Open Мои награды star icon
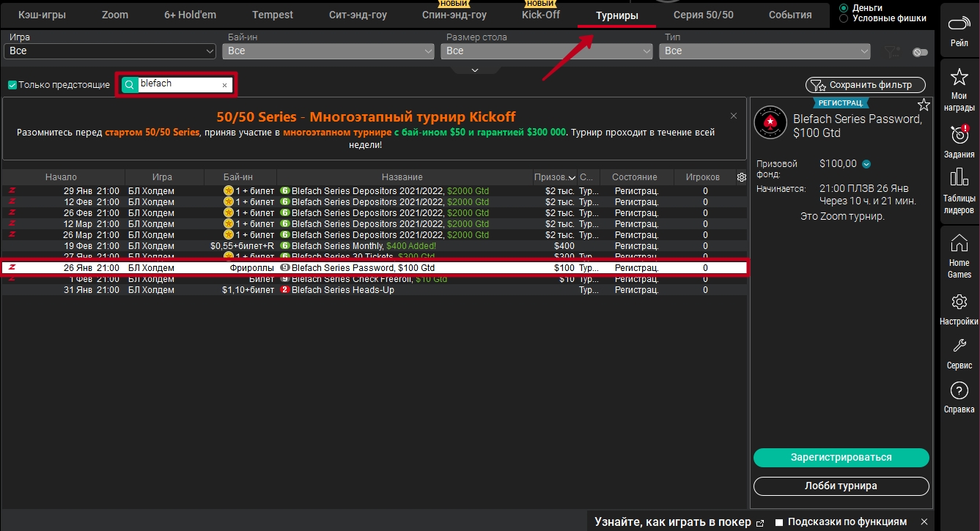Viewport: 980px width, 531px height. tap(959, 89)
